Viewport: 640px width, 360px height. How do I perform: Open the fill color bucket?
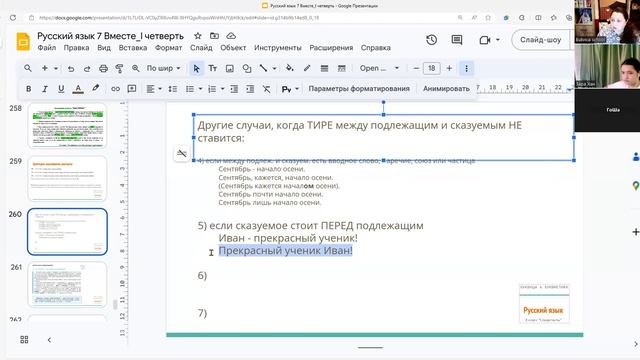pos(290,68)
